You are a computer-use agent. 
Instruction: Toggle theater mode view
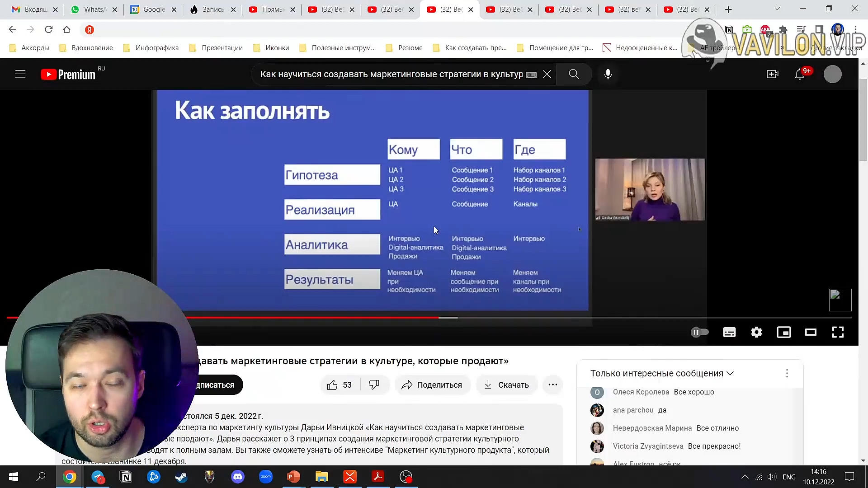[x=811, y=333]
